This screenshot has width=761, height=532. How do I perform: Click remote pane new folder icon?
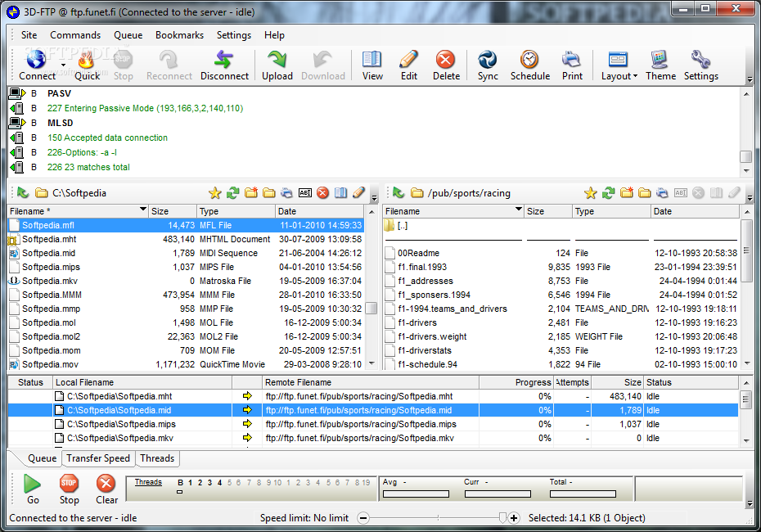[627, 193]
